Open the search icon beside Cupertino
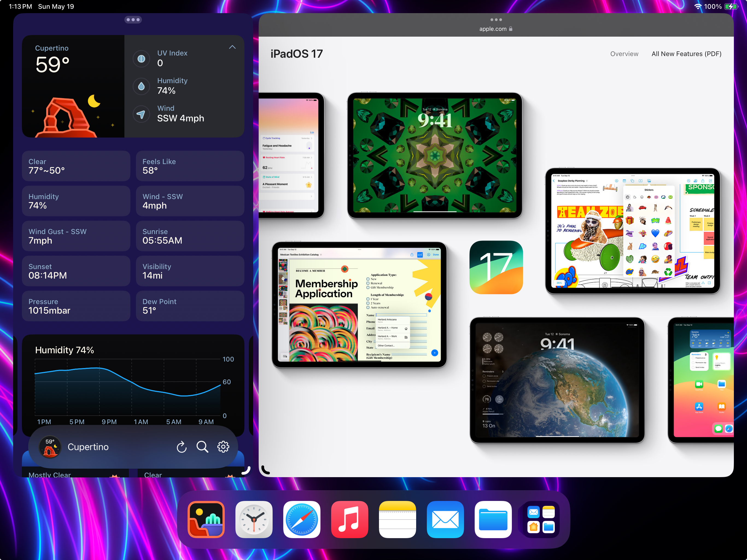This screenshot has width=747, height=560. click(202, 447)
